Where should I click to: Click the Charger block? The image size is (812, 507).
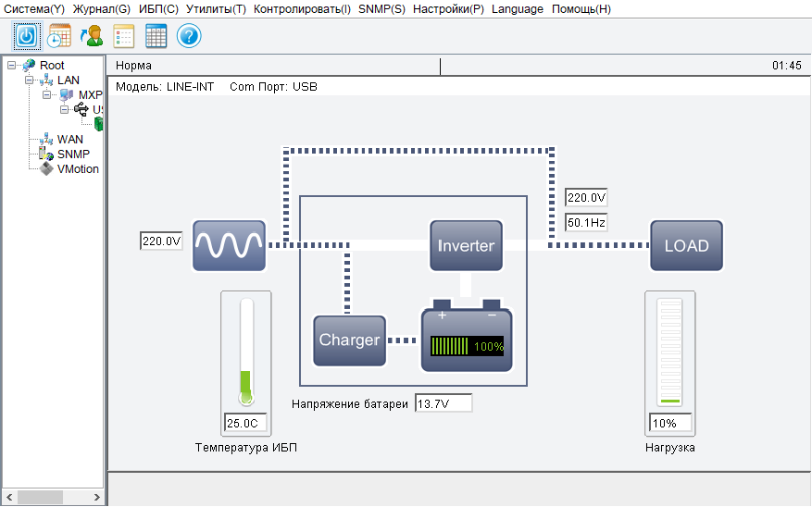click(350, 340)
